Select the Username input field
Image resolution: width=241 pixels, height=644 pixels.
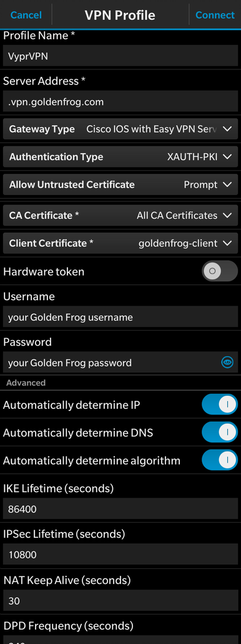tap(120, 316)
